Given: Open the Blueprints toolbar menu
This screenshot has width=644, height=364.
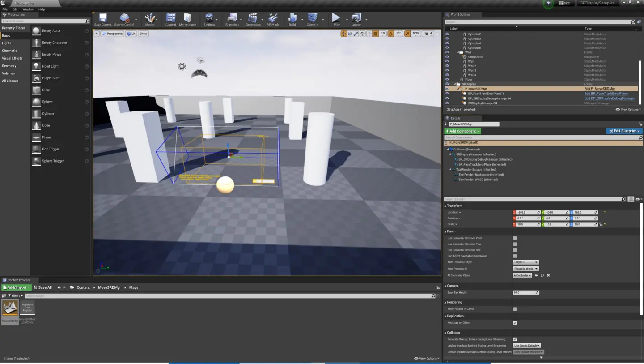Looking at the screenshot, I should click(x=232, y=19).
